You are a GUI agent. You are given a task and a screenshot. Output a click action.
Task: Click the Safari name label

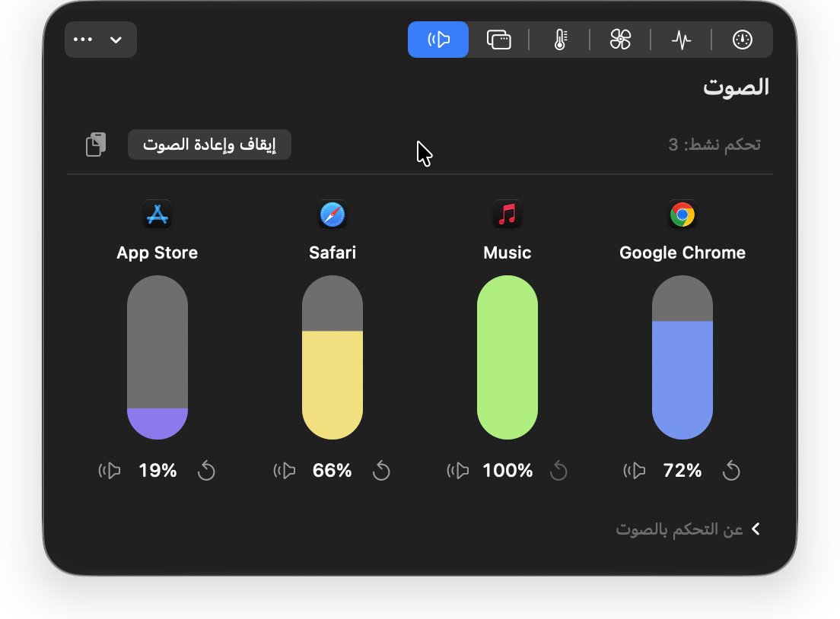tap(332, 252)
